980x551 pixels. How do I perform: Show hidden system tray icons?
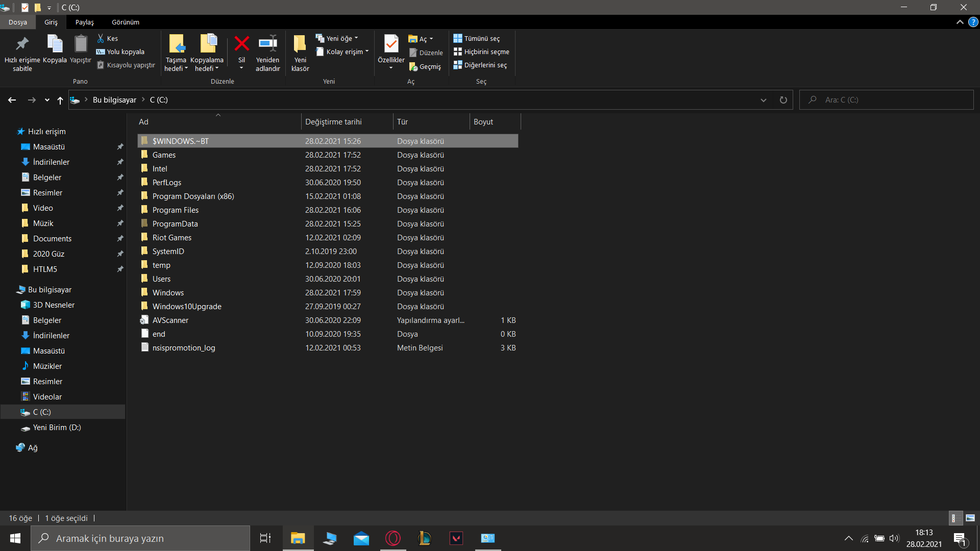(849, 538)
